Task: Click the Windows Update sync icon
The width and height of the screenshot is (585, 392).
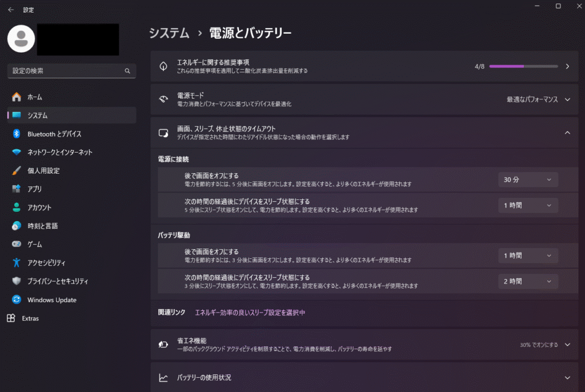Action: pyautogui.click(x=17, y=300)
